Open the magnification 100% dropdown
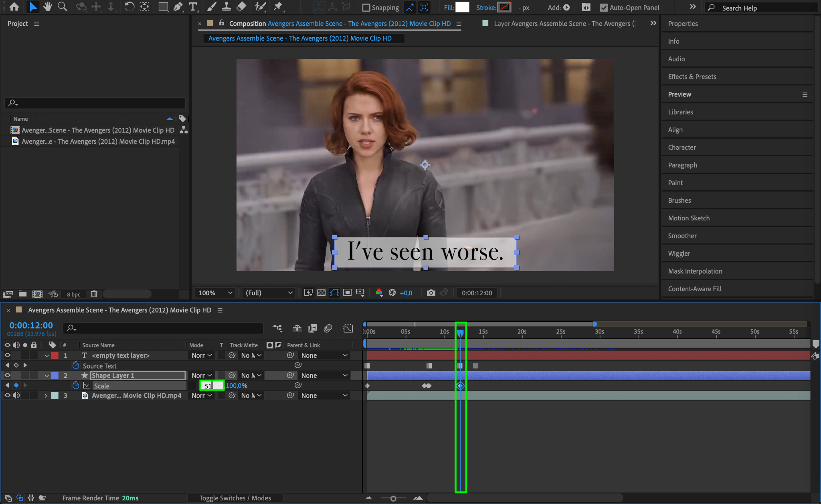Viewport: 821px width, 504px height. point(215,293)
